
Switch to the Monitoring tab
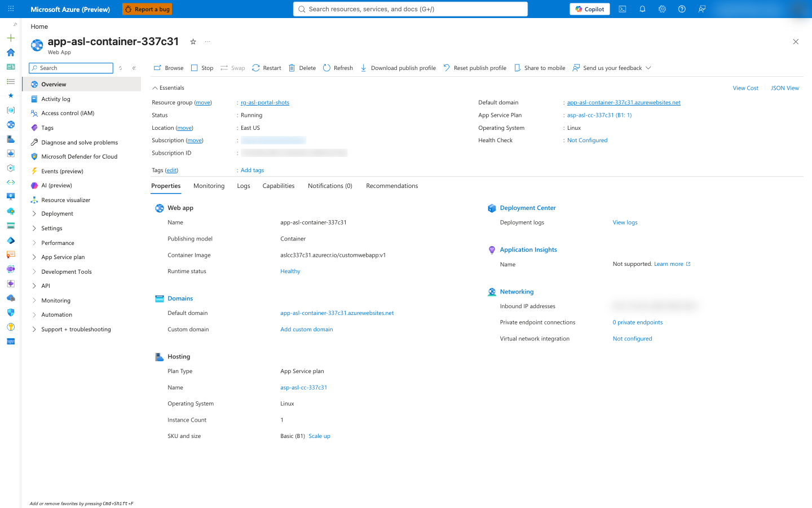(x=209, y=186)
